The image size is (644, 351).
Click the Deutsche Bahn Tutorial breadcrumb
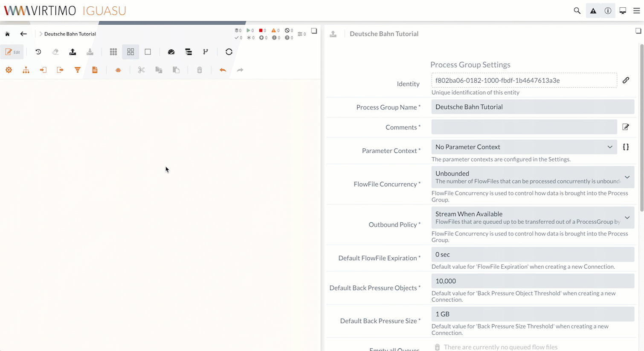pyautogui.click(x=70, y=34)
